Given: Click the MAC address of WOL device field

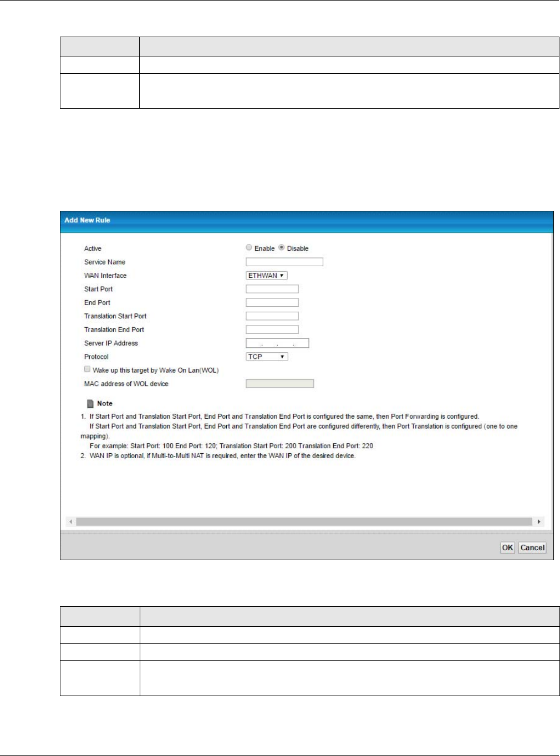Looking at the screenshot, I should click(x=280, y=384).
